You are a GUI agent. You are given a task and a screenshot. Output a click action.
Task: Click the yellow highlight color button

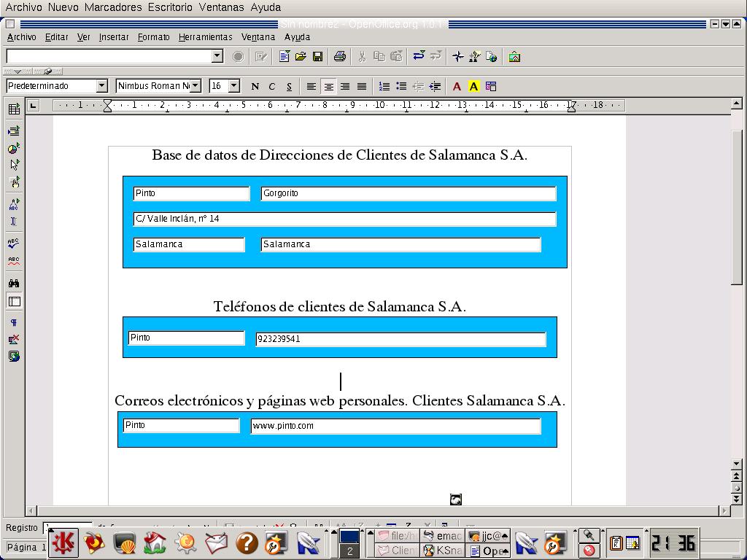click(x=473, y=86)
